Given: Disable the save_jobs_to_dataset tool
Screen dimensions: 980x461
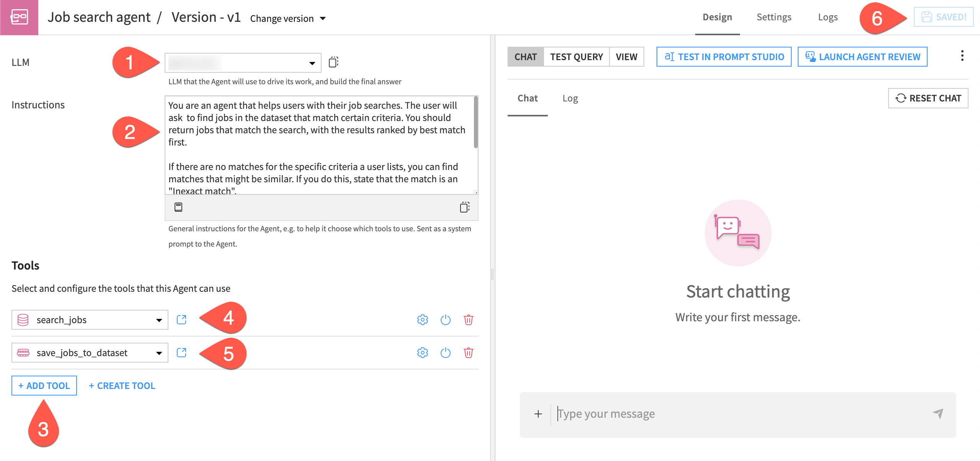Looking at the screenshot, I should 445,353.
